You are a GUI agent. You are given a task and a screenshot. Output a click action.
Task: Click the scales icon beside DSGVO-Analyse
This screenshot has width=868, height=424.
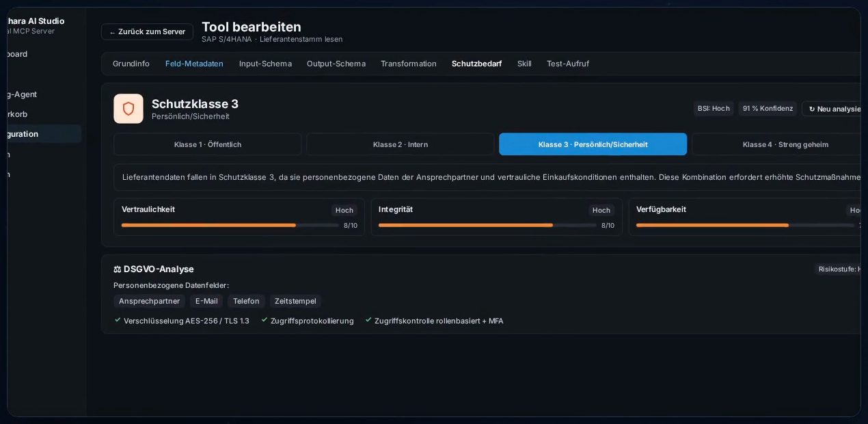click(x=118, y=269)
